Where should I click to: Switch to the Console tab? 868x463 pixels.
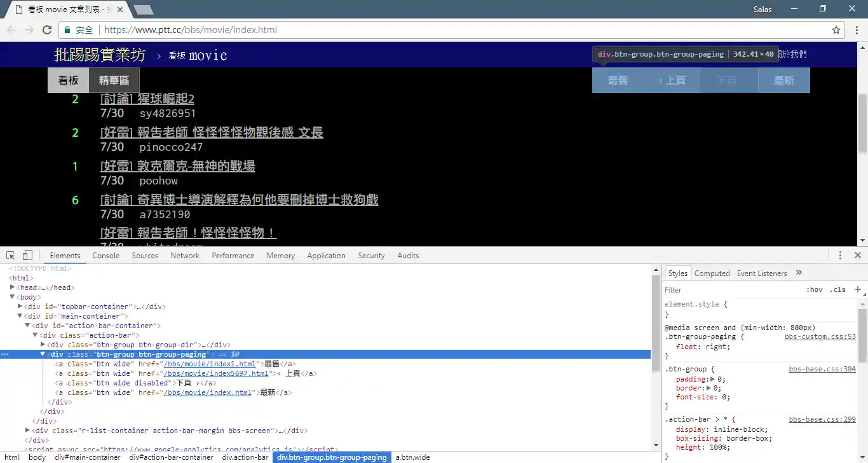(105, 255)
